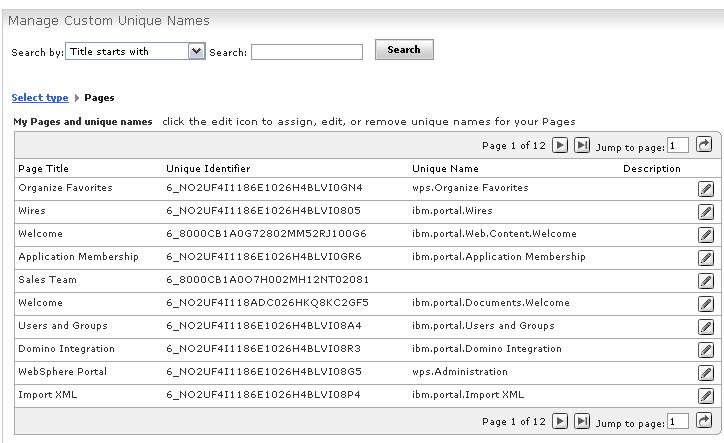Click edit icon for WebSphere Portal row

click(x=706, y=372)
